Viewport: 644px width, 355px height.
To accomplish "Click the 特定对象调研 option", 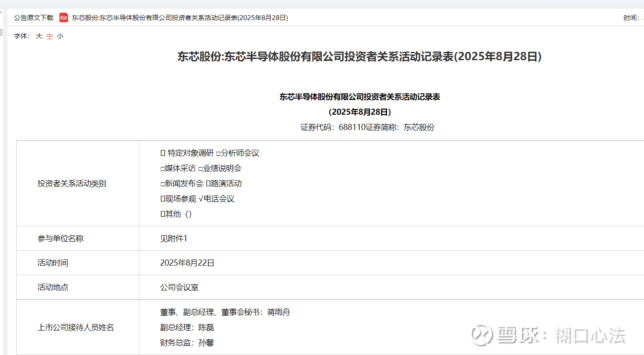I will [187, 153].
